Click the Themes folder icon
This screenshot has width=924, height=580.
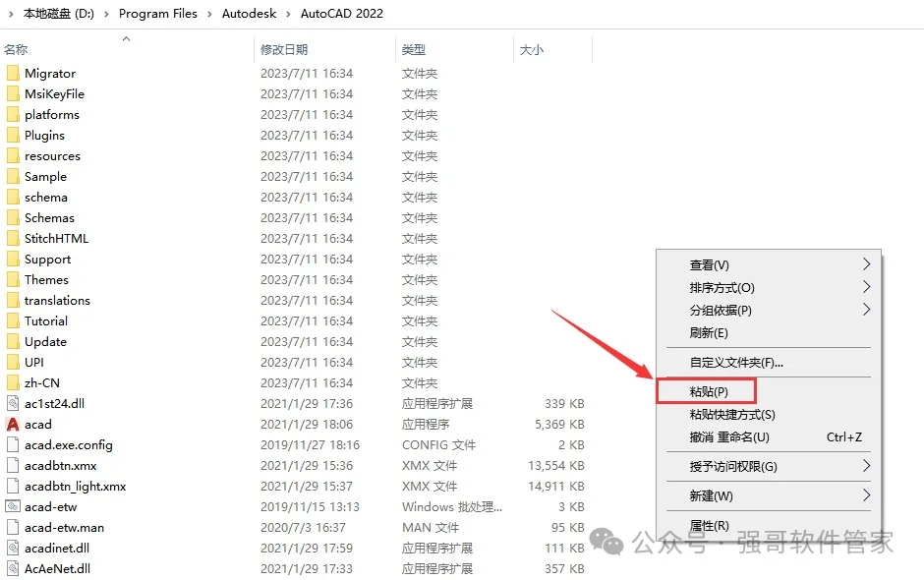pos(13,279)
